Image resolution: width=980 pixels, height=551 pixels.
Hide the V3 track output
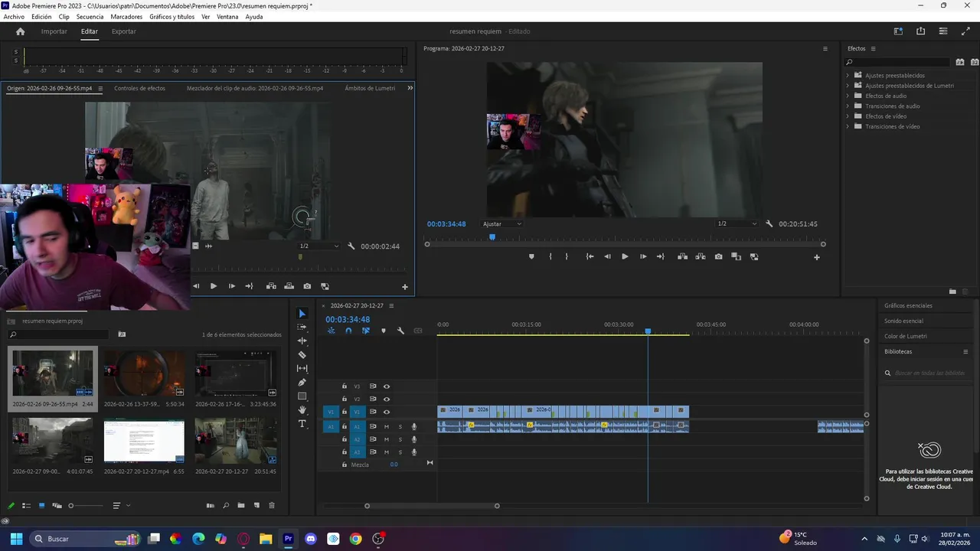click(387, 386)
